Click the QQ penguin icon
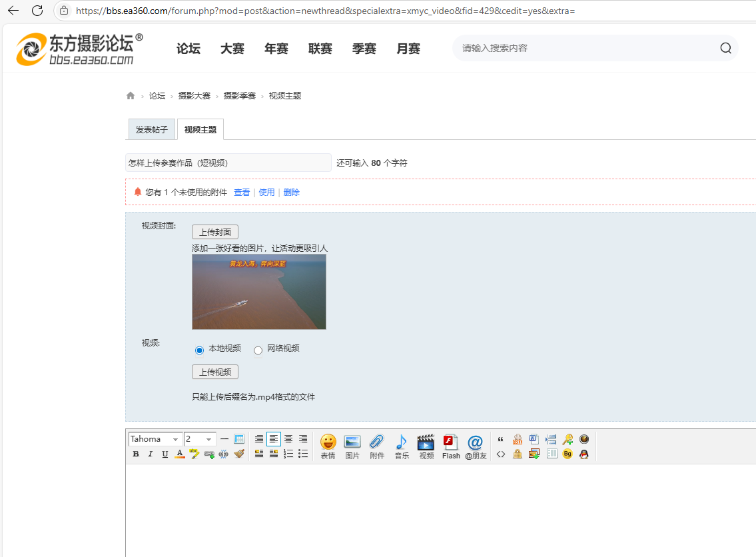 (584, 454)
